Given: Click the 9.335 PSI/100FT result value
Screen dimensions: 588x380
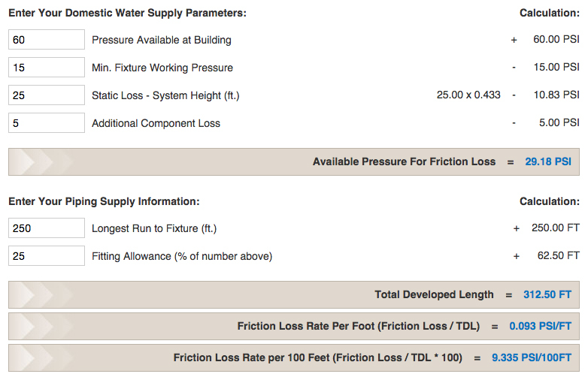Looking at the screenshot, I should (533, 357).
